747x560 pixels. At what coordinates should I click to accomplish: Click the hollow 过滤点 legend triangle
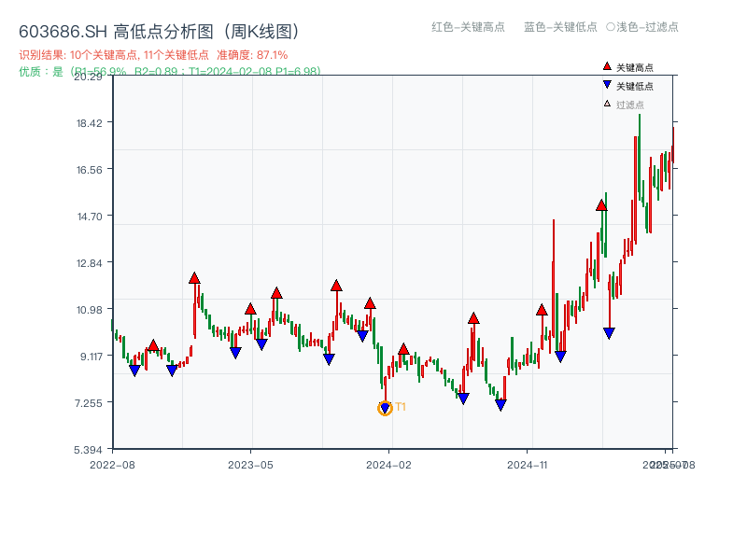(607, 104)
